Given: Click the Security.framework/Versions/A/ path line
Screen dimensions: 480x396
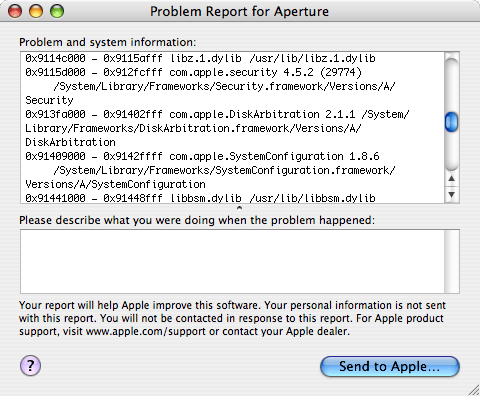Looking at the screenshot, I should pos(224,86).
